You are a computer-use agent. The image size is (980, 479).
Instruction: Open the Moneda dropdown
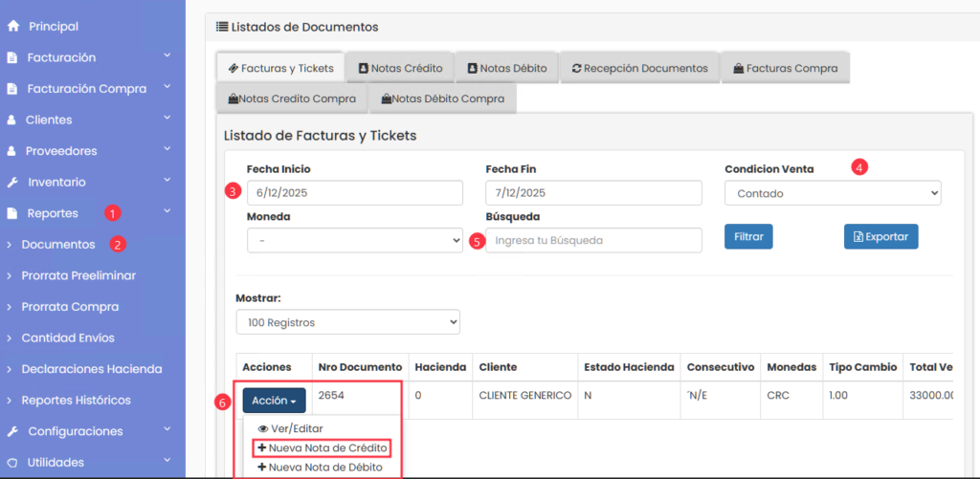354,241
